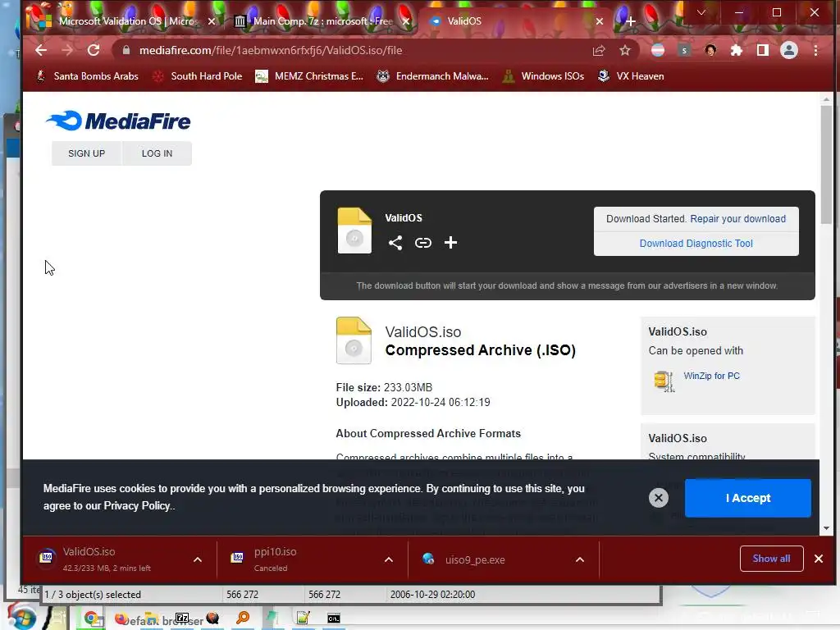Open new tab with plus button
The width and height of the screenshot is (840, 630).
tap(631, 21)
